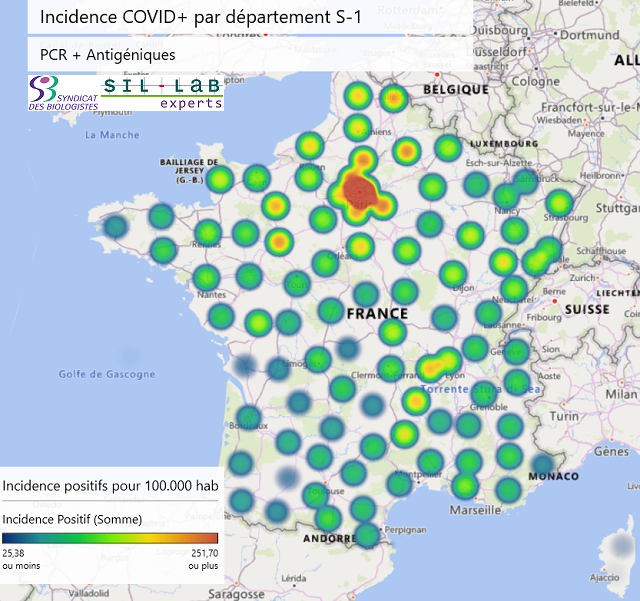
Task: Click the heat spot covering Amiens
Action: (358, 127)
